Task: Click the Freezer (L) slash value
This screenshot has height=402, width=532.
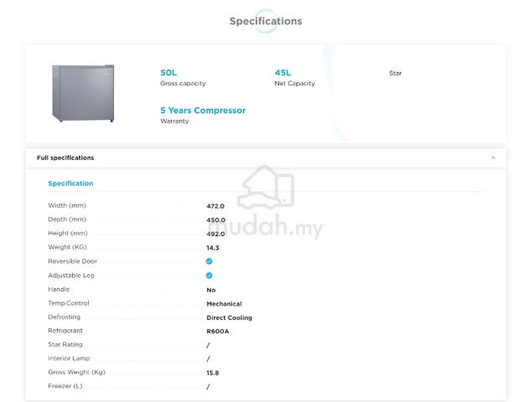Action: [208, 387]
